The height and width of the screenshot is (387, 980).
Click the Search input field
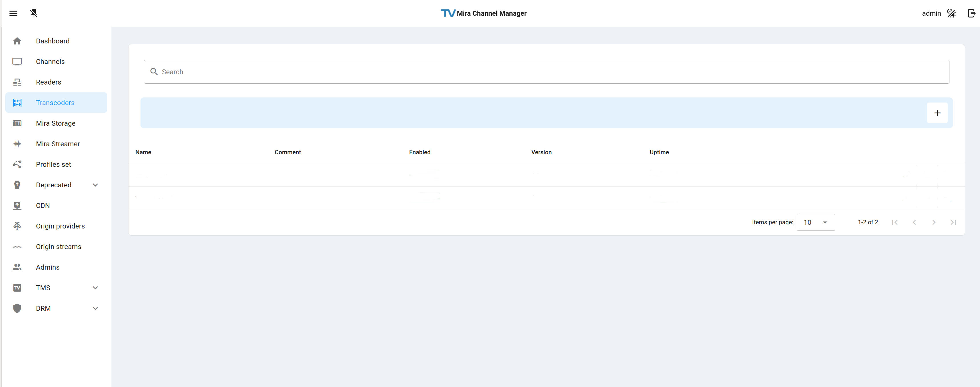pos(546,72)
